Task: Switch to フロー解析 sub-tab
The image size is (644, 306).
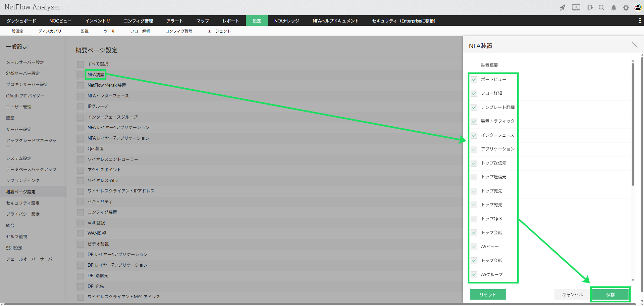Action: pos(141,31)
